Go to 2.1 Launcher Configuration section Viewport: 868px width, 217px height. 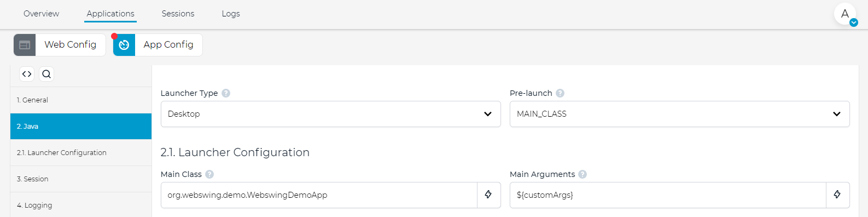[x=81, y=153]
